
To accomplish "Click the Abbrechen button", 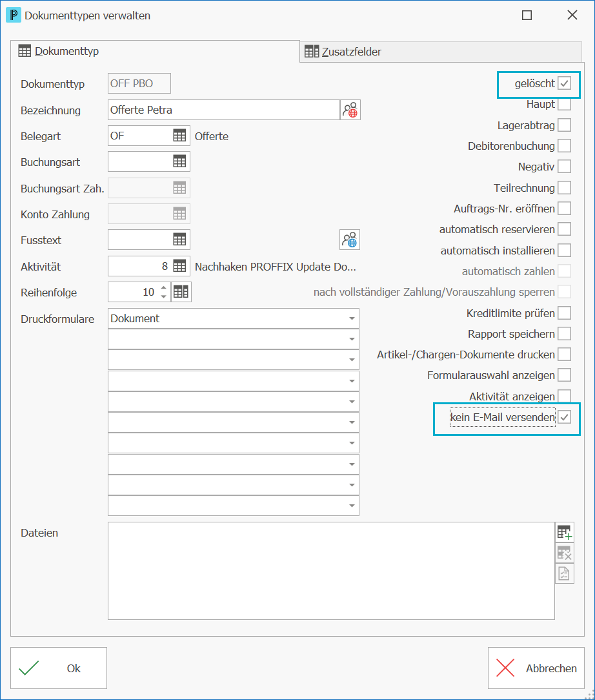I will coord(536,668).
